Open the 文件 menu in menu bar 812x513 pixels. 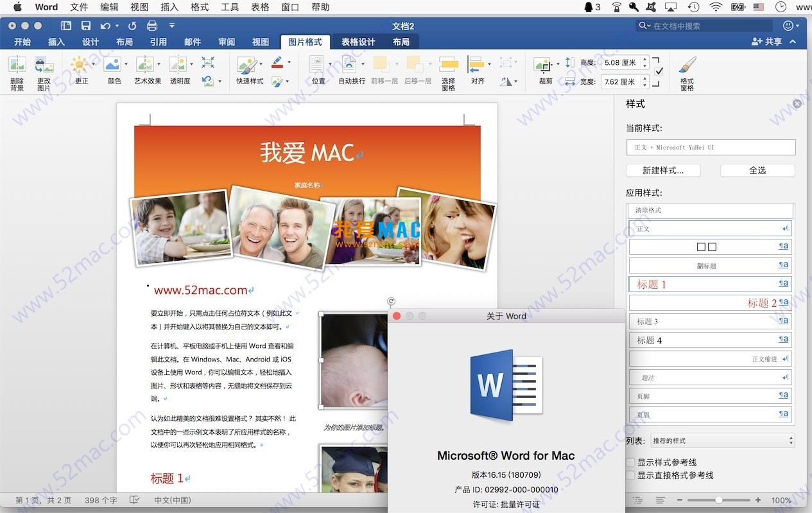pyautogui.click(x=79, y=7)
